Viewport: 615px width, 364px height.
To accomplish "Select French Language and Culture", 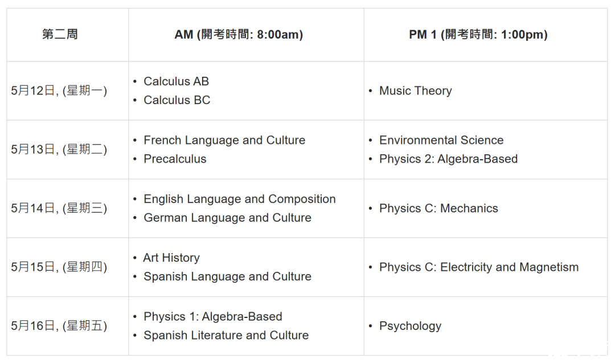I will pyautogui.click(x=224, y=140).
